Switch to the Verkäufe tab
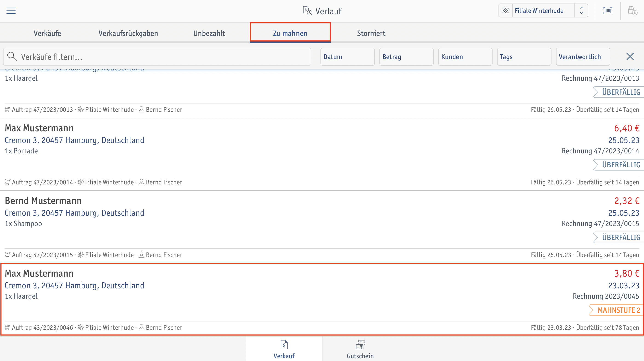 click(x=47, y=33)
